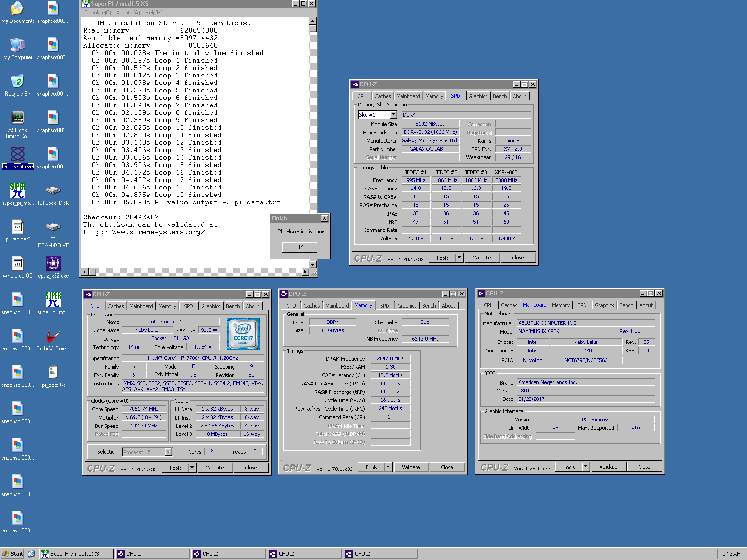This screenshot has width=747, height=560.
Task: Expand Tools dropdown arrow in SPD window
Action: click(459, 258)
